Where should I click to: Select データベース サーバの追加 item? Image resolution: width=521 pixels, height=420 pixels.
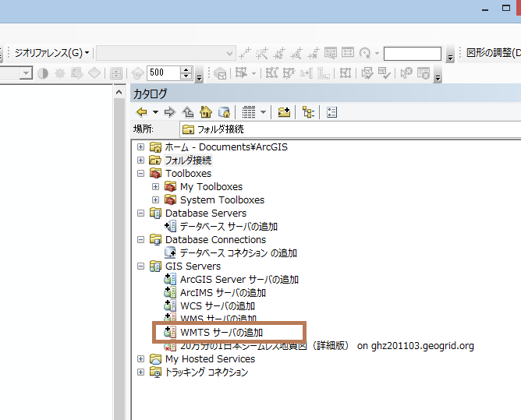pos(221,227)
